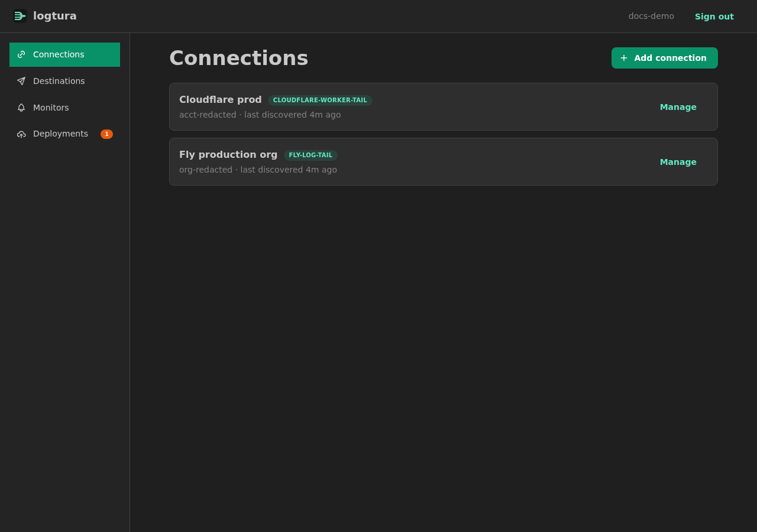Open the Monitors sidebar item
Screen dimensions: 757x532
point(65,108)
